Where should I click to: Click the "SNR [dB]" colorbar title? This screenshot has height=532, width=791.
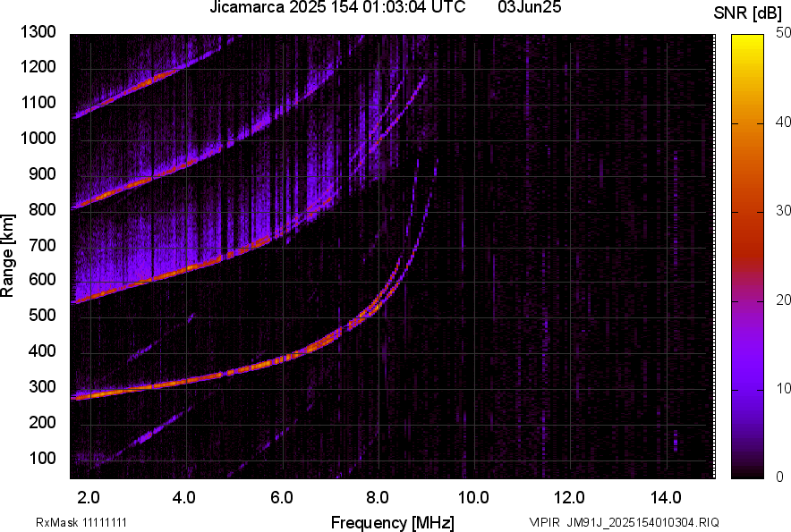(748, 13)
